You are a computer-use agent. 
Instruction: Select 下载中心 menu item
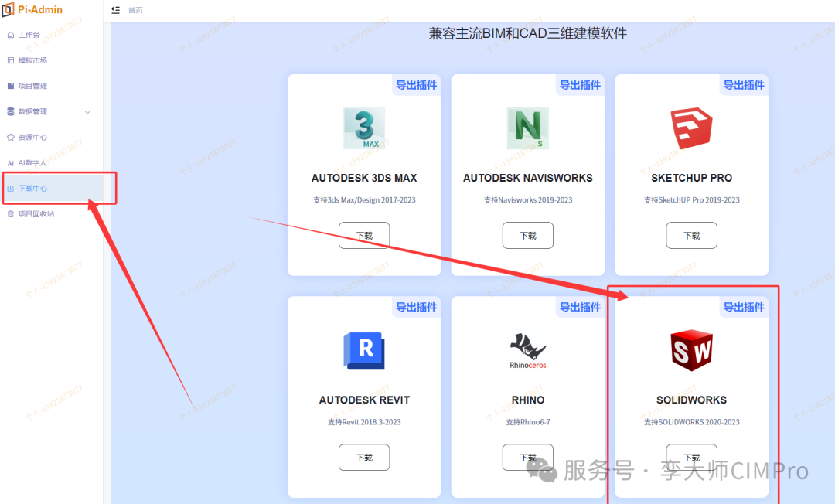tap(32, 189)
